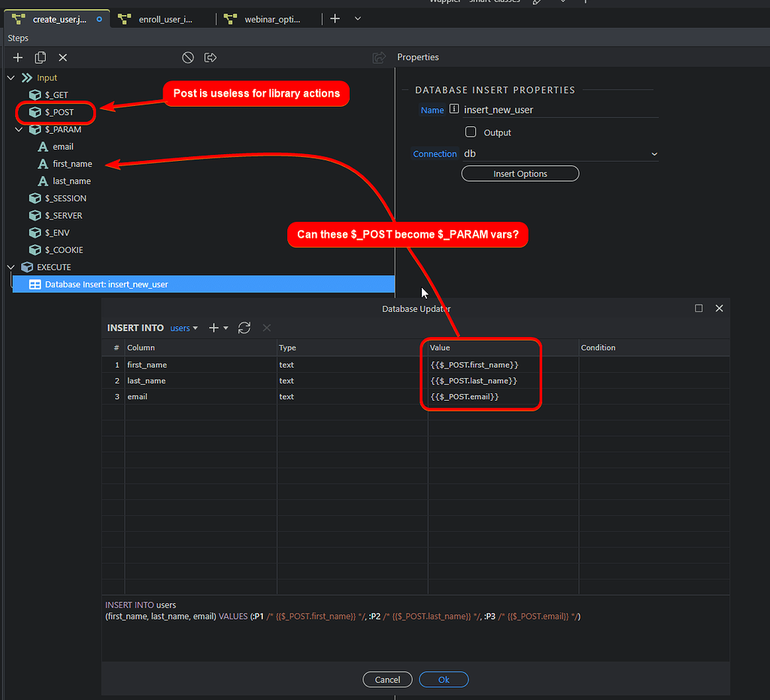Cancel the Database Updater dialog
Screen dimensions: 770x700
[x=387, y=679]
